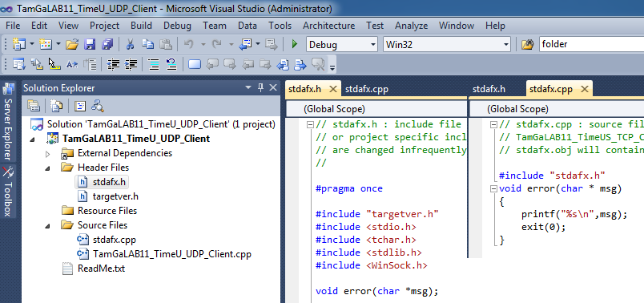The image size is (644, 303).
Task: Expand the External Dependencies node
Action: point(47,154)
